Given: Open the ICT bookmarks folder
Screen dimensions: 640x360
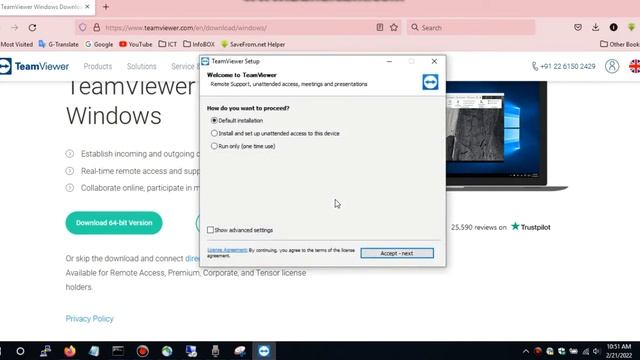Looking at the screenshot, I should click(167, 44).
